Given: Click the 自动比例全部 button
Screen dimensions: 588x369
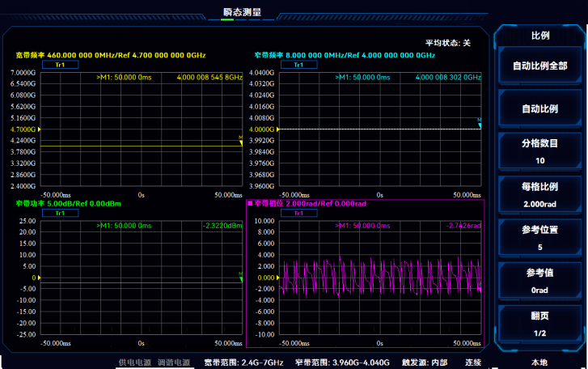Looking at the screenshot, I should (539, 66).
